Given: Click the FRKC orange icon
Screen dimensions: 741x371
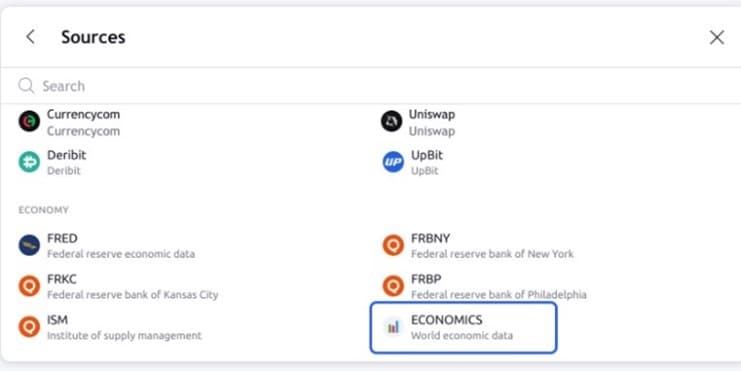Looking at the screenshot, I should point(29,286).
